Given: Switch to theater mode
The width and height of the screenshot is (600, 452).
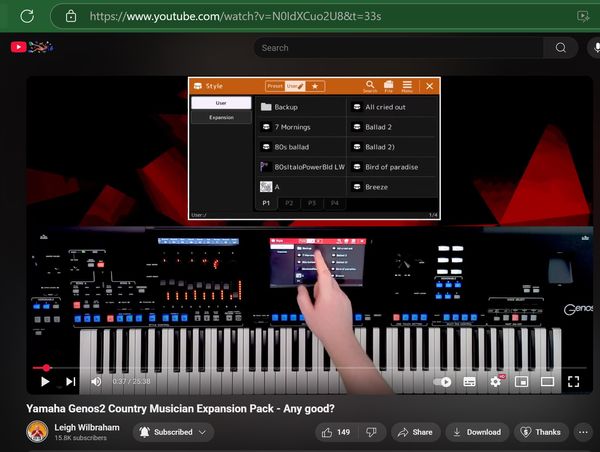Looking at the screenshot, I should 547,382.
